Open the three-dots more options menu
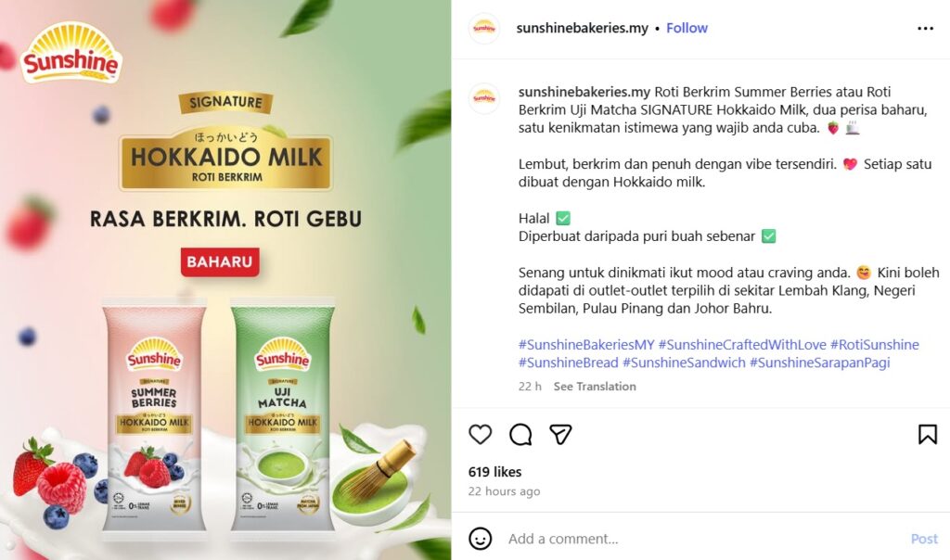The height and width of the screenshot is (560, 950). (x=925, y=29)
